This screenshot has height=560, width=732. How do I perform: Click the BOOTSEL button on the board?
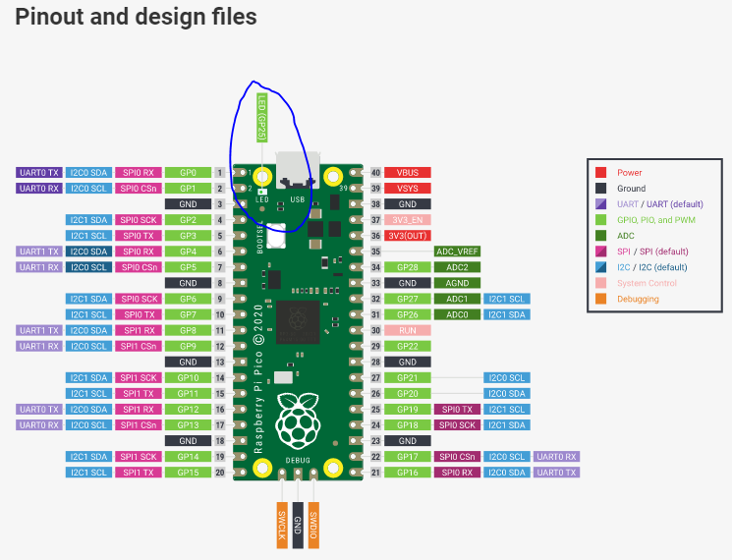[276, 236]
